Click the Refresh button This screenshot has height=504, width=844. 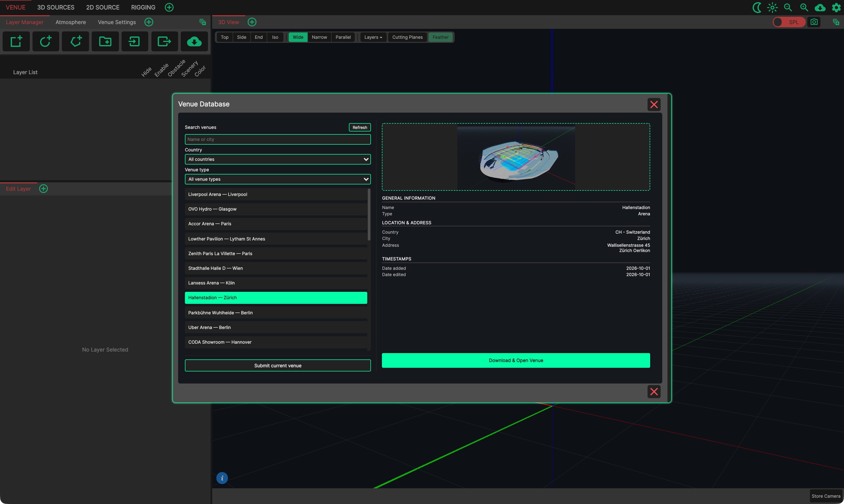360,127
